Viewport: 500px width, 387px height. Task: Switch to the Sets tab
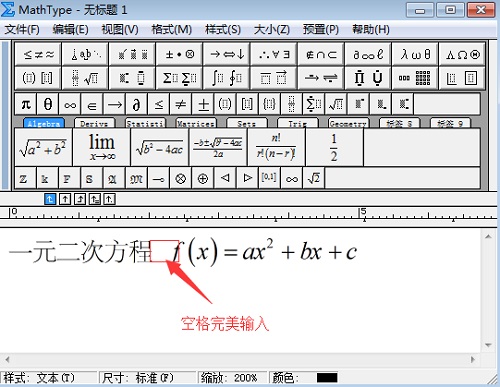coord(247,123)
